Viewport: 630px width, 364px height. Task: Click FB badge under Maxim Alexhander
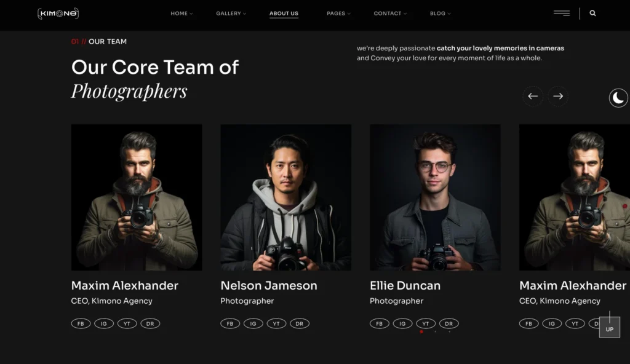(81, 323)
